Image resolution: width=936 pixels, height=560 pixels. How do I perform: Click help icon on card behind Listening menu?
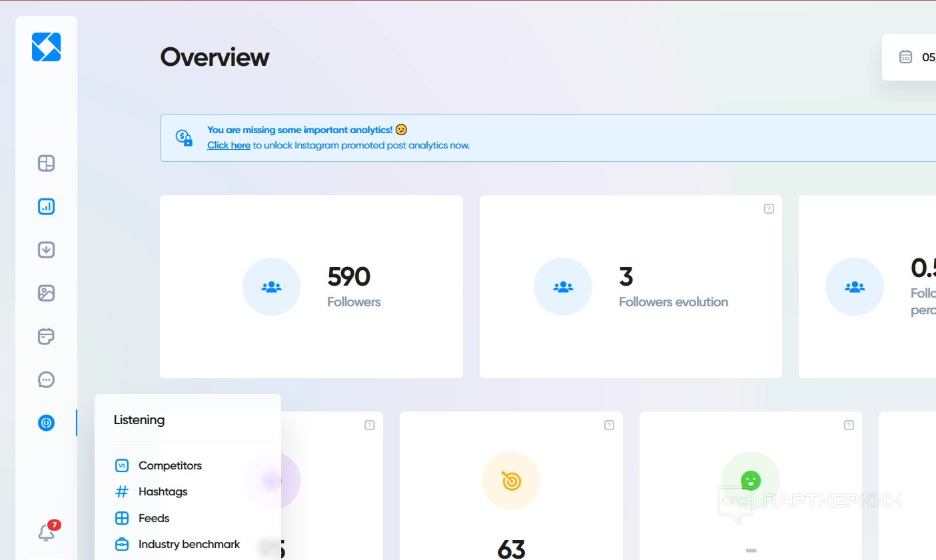pos(370,425)
